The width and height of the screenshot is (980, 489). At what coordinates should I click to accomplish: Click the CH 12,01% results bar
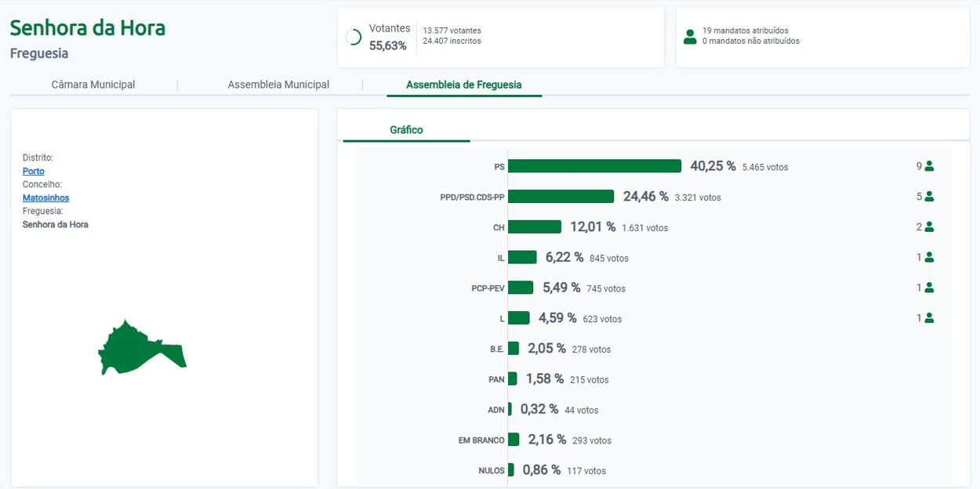click(535, 227)
